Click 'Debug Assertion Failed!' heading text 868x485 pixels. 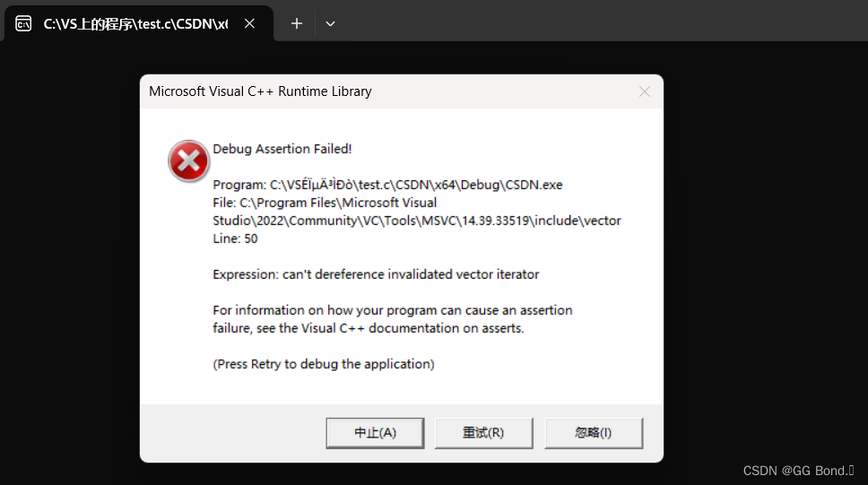coord(282,149)
